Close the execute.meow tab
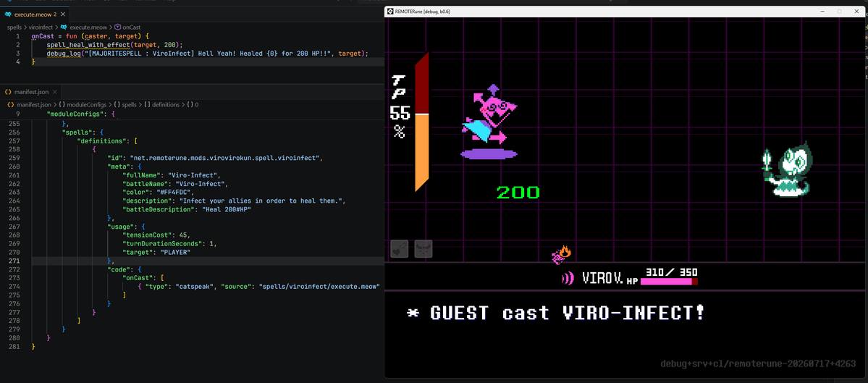The height and width of the screenshot is (383, 868). [x=63, y=14]
